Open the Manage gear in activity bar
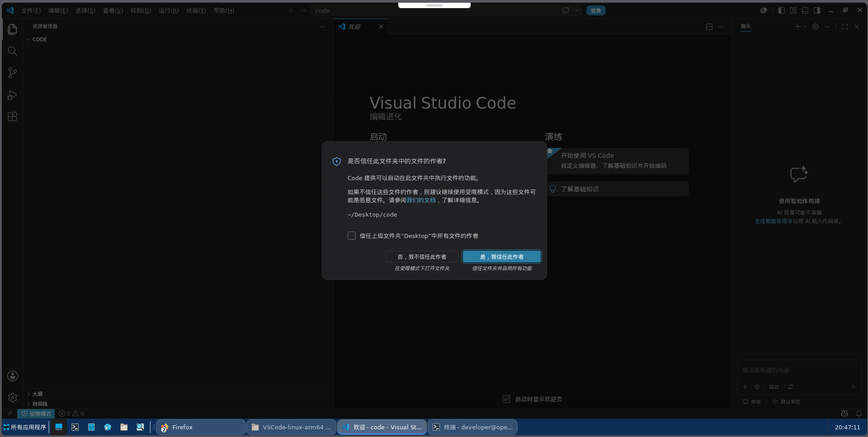 click(x=13, y=398)
